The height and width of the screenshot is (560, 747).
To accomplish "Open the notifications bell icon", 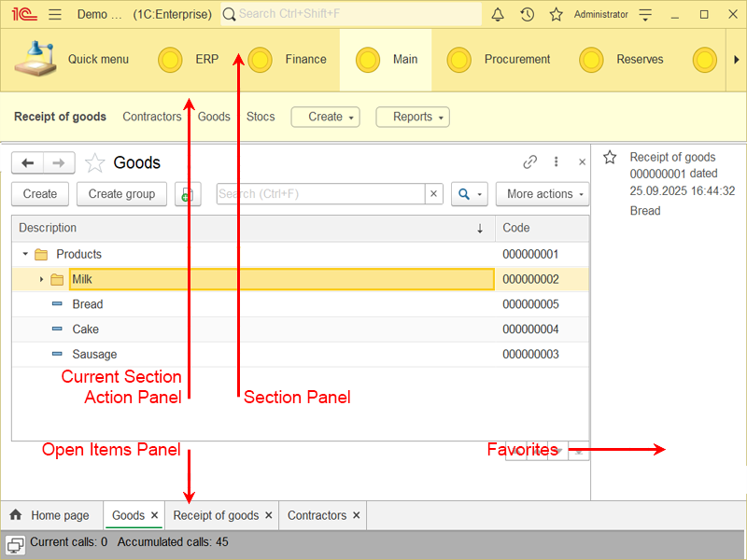I will pyautogui.click(x=498, y=14).
